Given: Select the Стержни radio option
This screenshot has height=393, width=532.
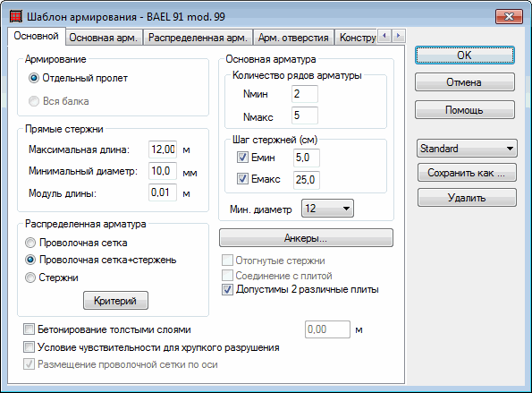Looking at the screenshot, I should tap(30, 278).
